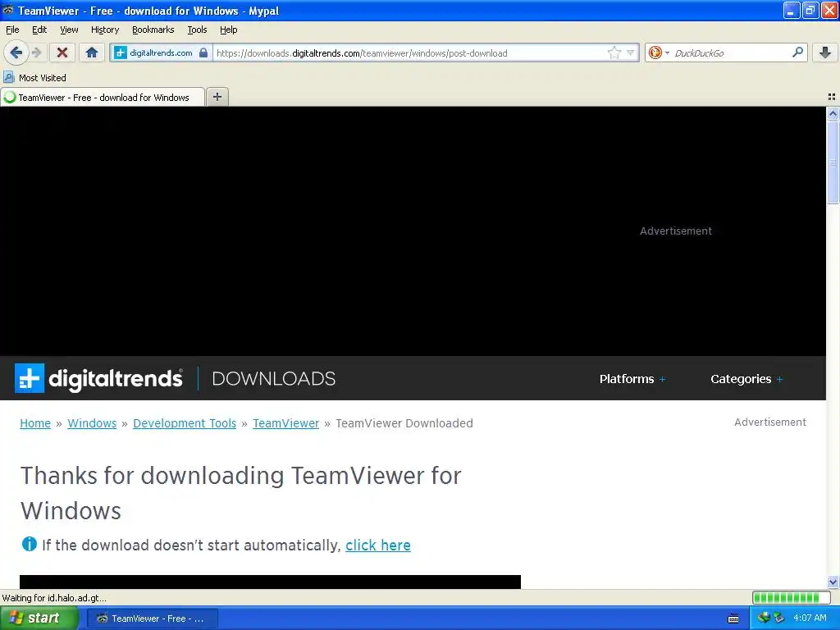Go back using the back arrow button
840x630 pixels.
16,52
